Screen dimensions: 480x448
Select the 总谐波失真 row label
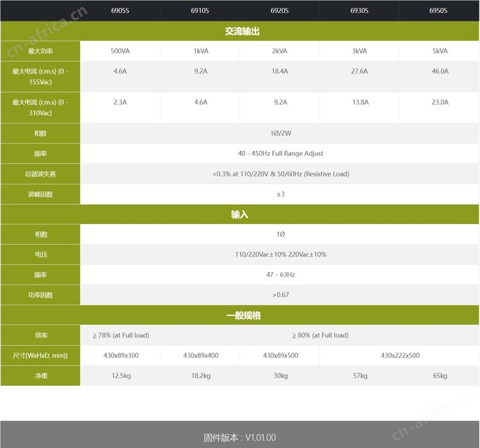tap(40, 174)
